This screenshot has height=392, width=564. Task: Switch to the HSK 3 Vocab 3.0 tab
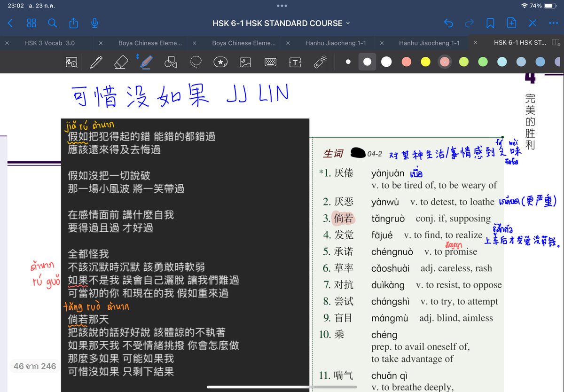pos(49,43)
